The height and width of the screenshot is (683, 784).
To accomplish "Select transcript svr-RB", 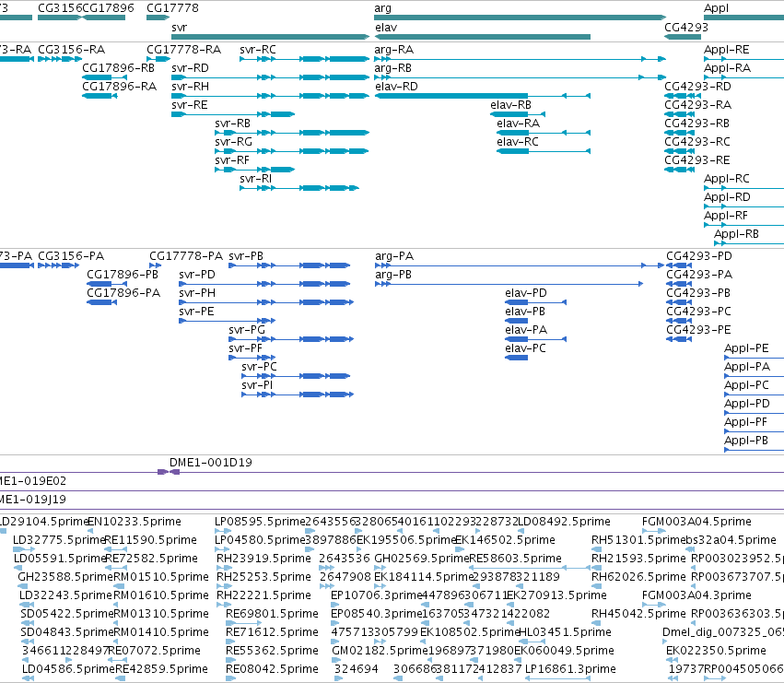I will click(292, 133).
